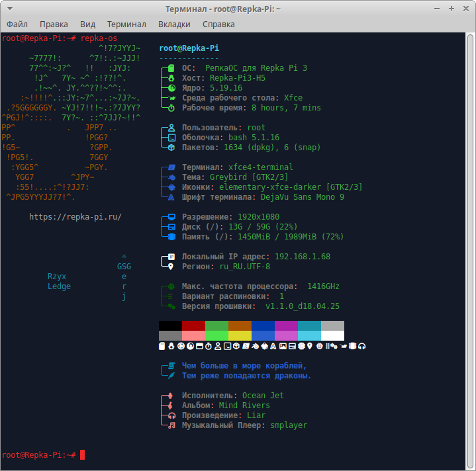Open the Терминал menu

click(x=126, y=24)
